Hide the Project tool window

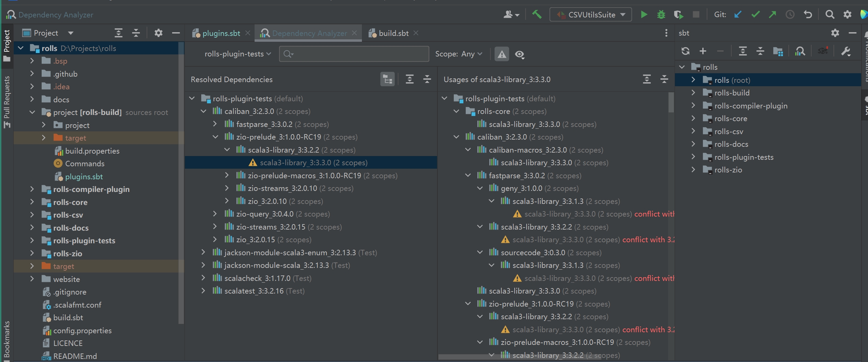[176, 33]
